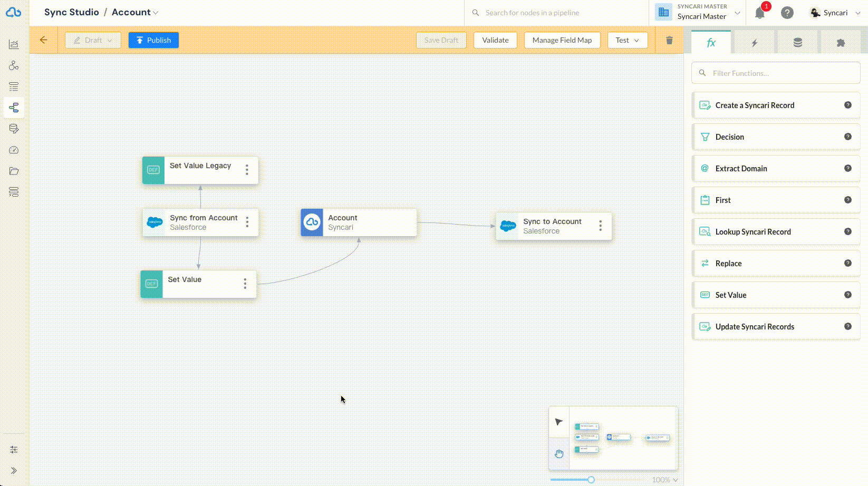
Task: Open Set Value Legacy node options menu
Action: tap(247, 170)
